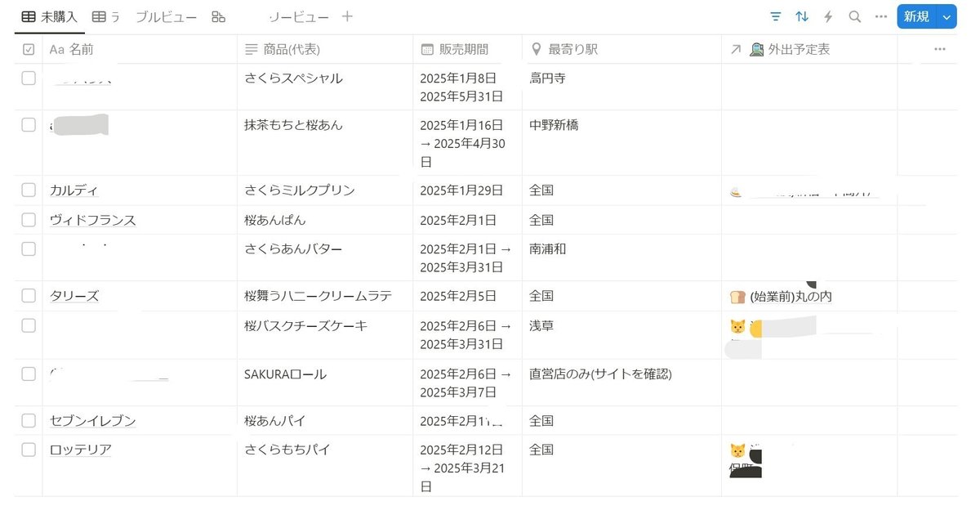The image size is (980, 506).
Task: Click the checkbox column header icon
Action: click(29, 50)
